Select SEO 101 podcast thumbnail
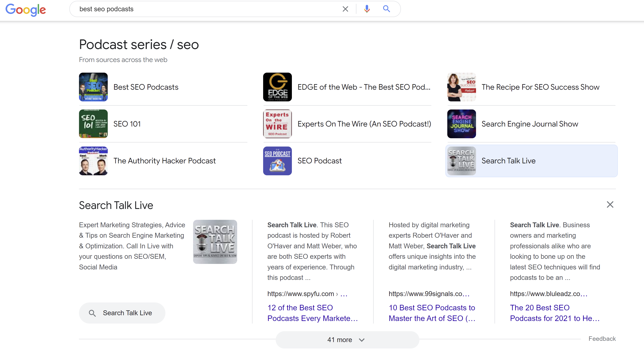Screen dimensions: 644x354 [x=93, y=124]
